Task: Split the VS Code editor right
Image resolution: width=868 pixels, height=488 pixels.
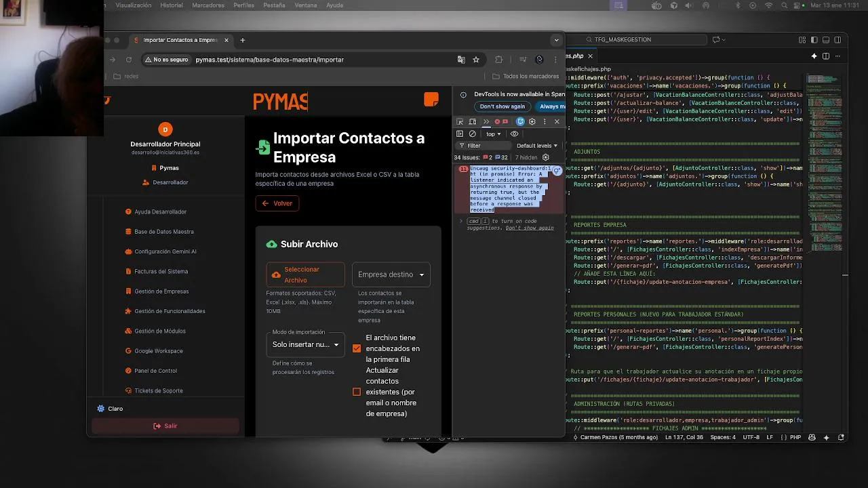Action: 826,56
